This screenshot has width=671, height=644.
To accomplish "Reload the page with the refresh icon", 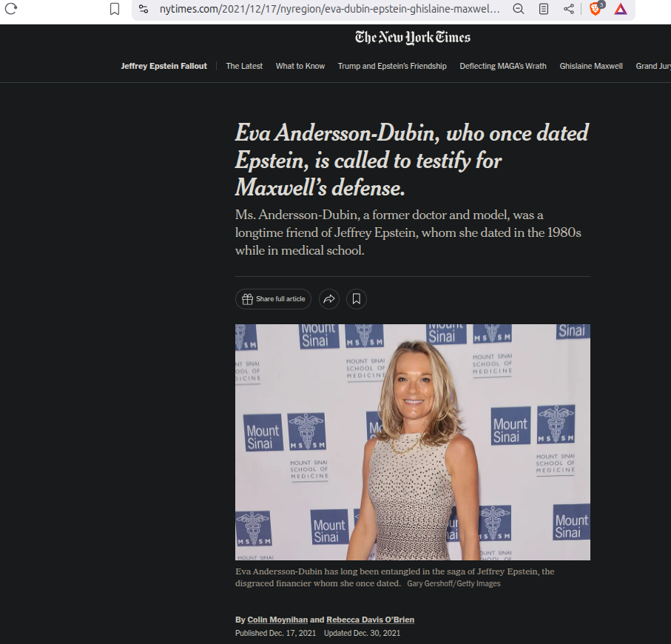I will coord(11,9).
